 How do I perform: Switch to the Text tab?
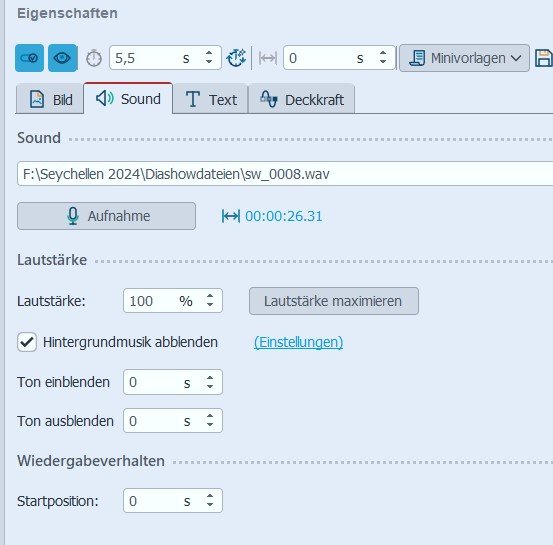click(211, 99)
